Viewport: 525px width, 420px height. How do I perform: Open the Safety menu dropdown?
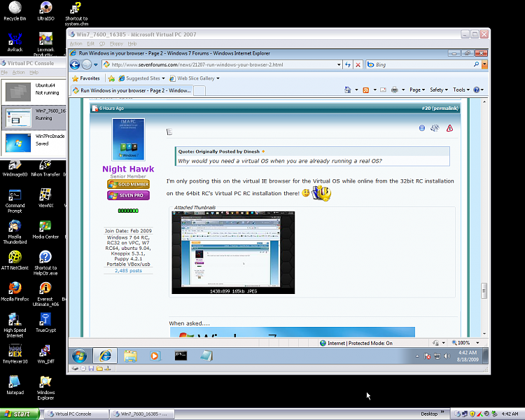click(x=439, y=90)
